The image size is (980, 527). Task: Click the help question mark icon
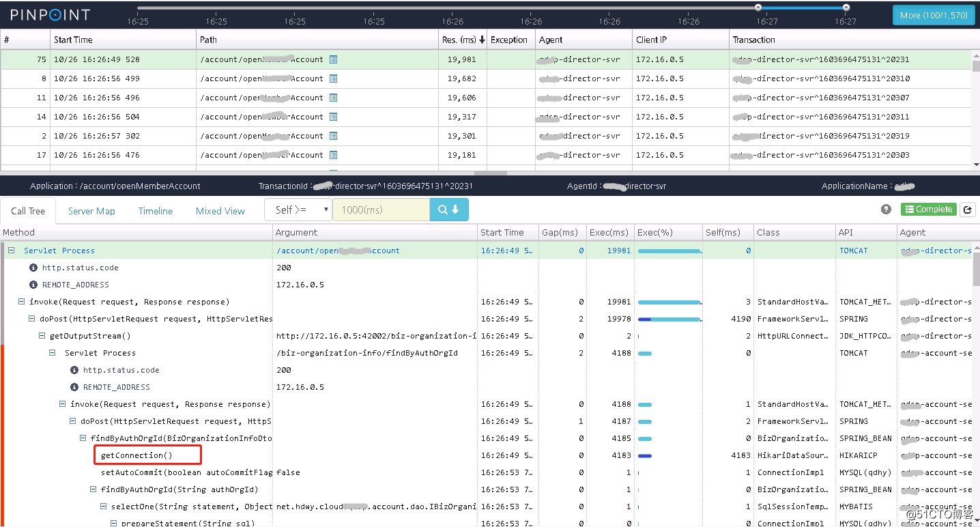(887, 210)
